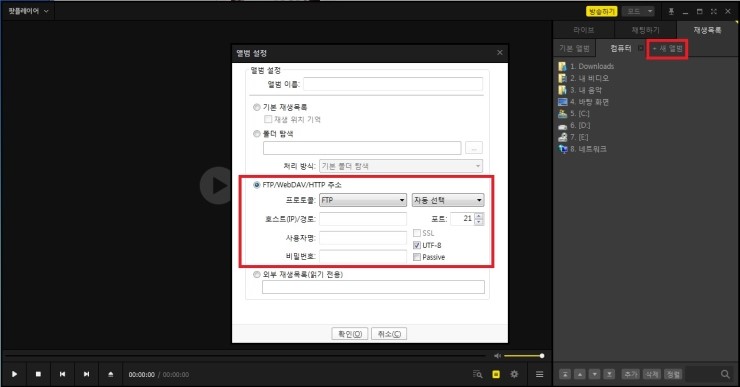The image size is (740, 387).
Task: Switch to the 재생목록 tab
Action: 707,30
